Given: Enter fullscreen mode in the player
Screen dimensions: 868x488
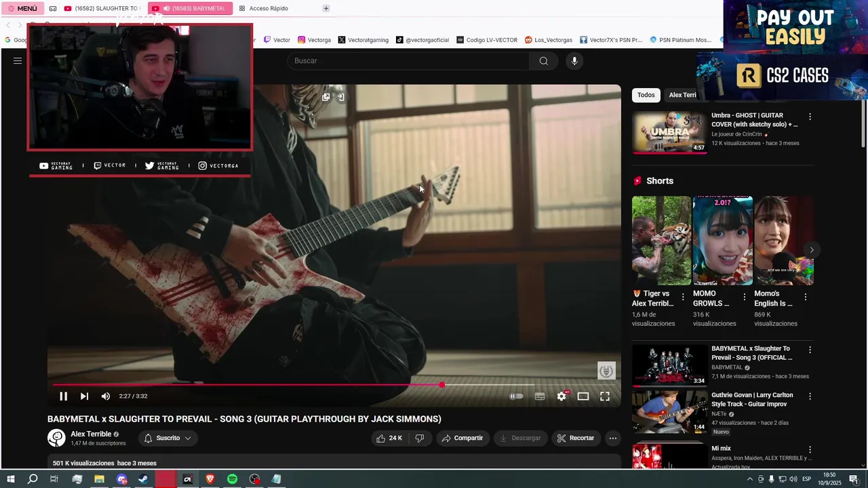Looking at the screenshot, I should pos(605,396).
